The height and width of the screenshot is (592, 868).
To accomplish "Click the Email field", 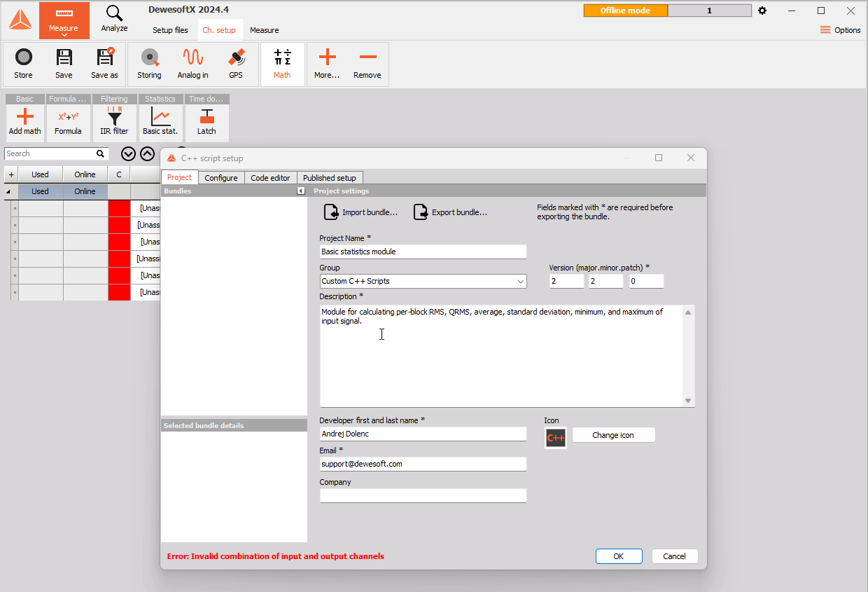I will [x=423, y=464].
